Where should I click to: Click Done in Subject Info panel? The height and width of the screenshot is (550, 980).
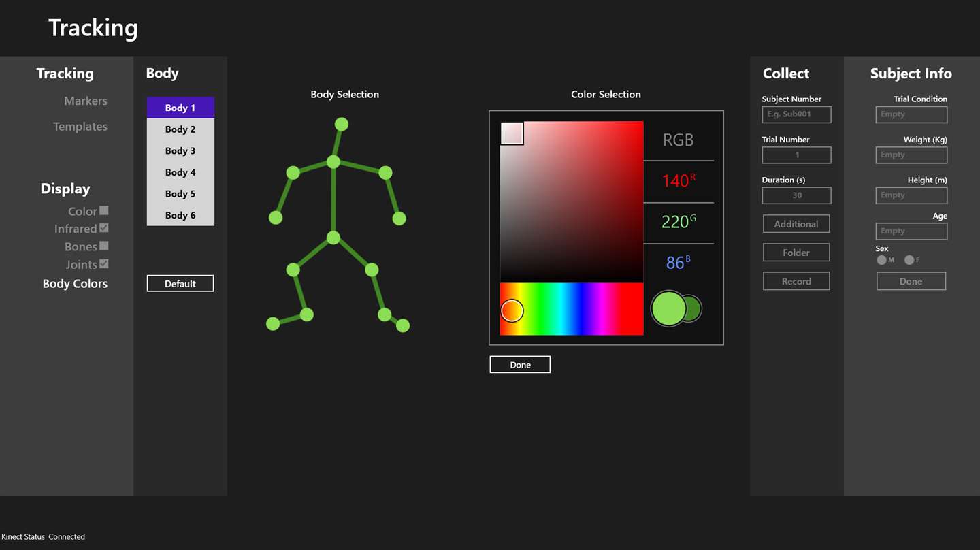911,281
